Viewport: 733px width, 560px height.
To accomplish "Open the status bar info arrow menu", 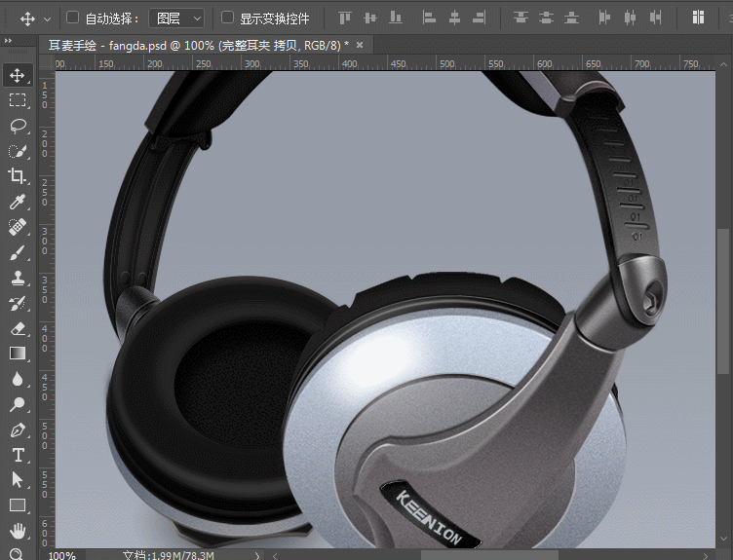I will pos(257,555).
